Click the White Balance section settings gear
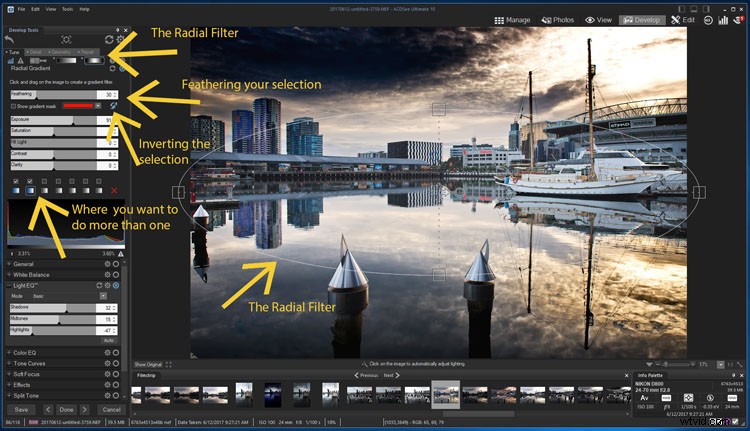The image size is (750, 431). (x=108, y=275)
